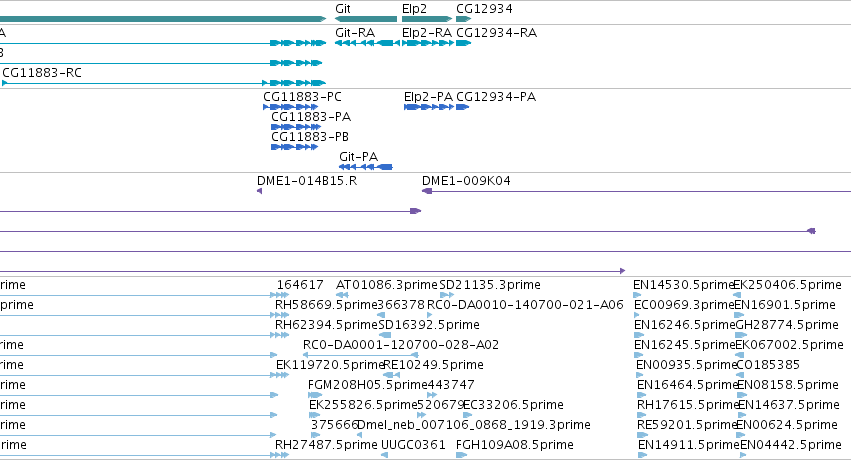Select the EK119720.5prime label
Viewport: 851px width, 460px height.
click(x=330, y=366)
